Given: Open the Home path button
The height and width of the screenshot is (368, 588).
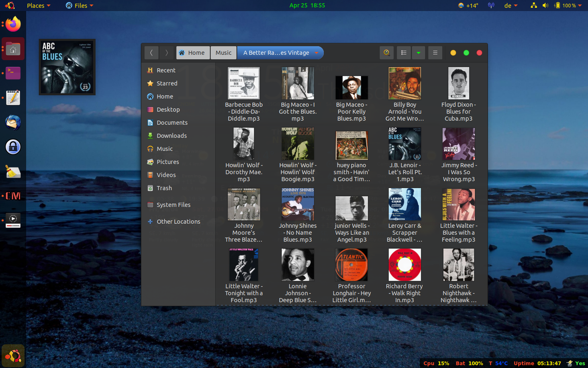Looking at the screenshot, I should [193, 53].
